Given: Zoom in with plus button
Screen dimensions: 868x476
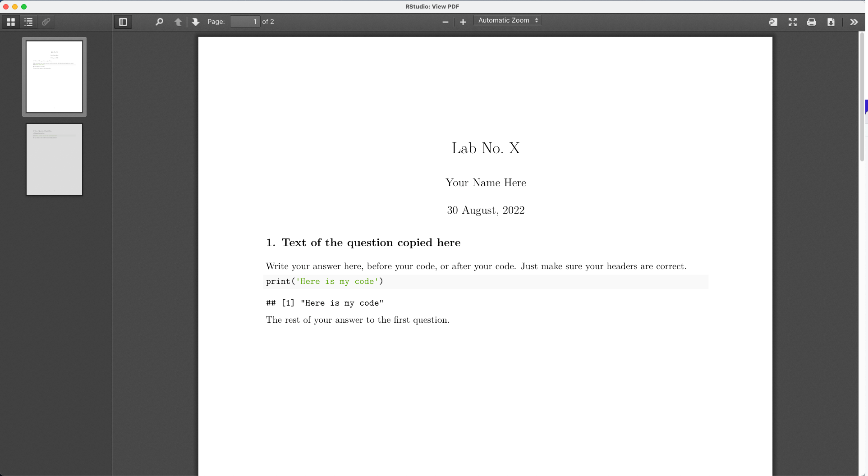Looking at the screenshot, I should [x=463, y=22].
